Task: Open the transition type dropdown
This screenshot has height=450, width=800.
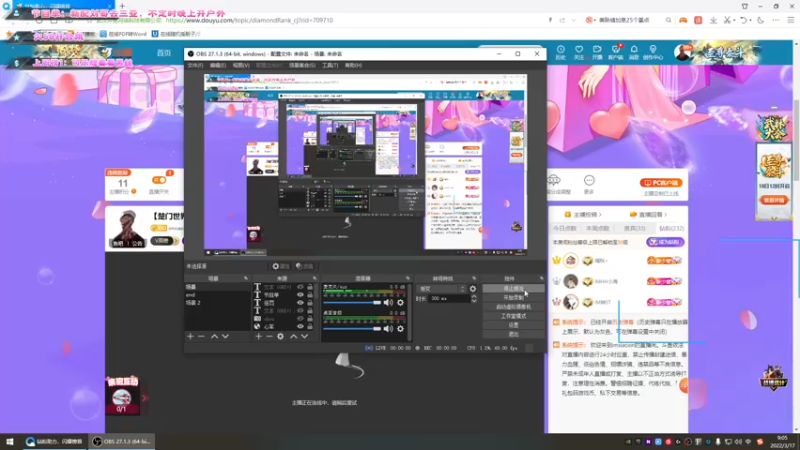Action: pos(442,289)
